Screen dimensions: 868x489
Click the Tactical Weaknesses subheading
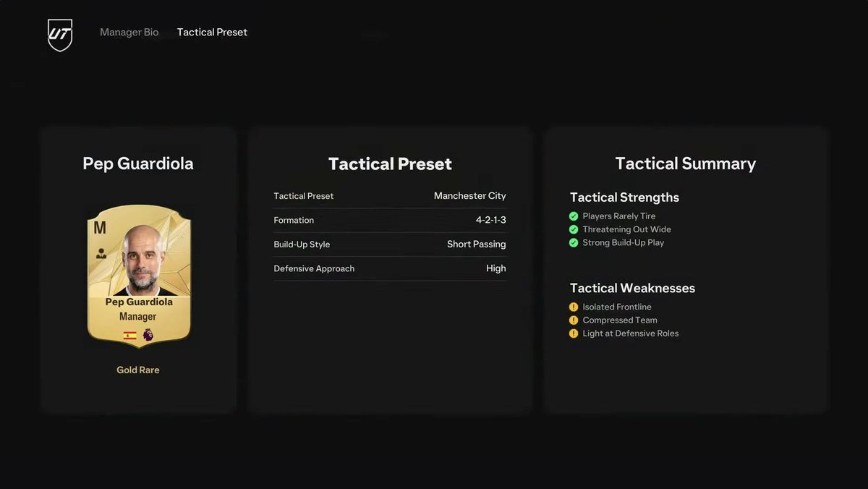click(x=632, y=288)
